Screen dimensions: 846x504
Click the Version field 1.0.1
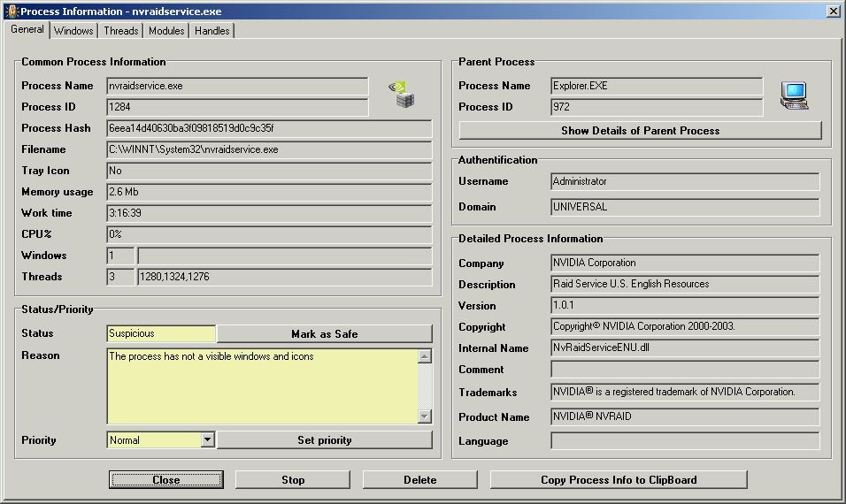[x=685, y=305]
